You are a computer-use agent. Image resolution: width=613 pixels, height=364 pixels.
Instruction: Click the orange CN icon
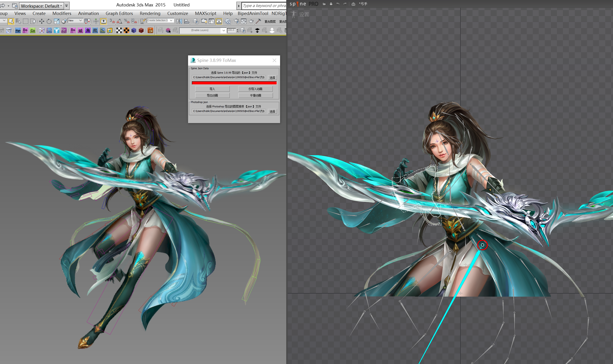pos(150,31)
